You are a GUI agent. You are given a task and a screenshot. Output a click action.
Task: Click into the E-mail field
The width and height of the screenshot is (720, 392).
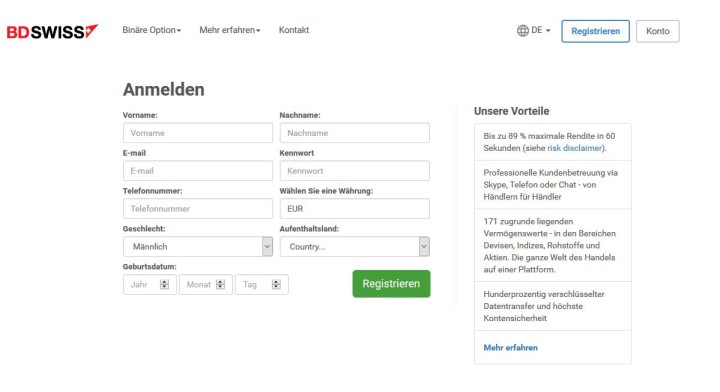(198, 171)
